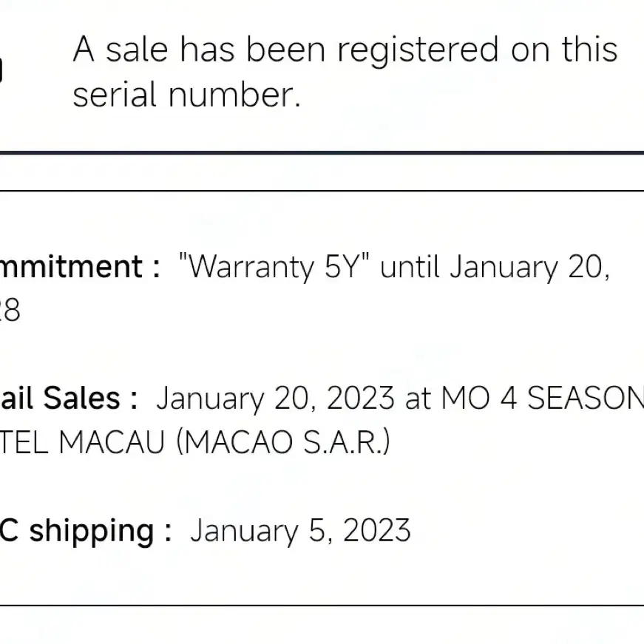Click the '(MACAO S.A.R.)' region text
This screenshot has height=644, width=644.
[x=283, y=442]
